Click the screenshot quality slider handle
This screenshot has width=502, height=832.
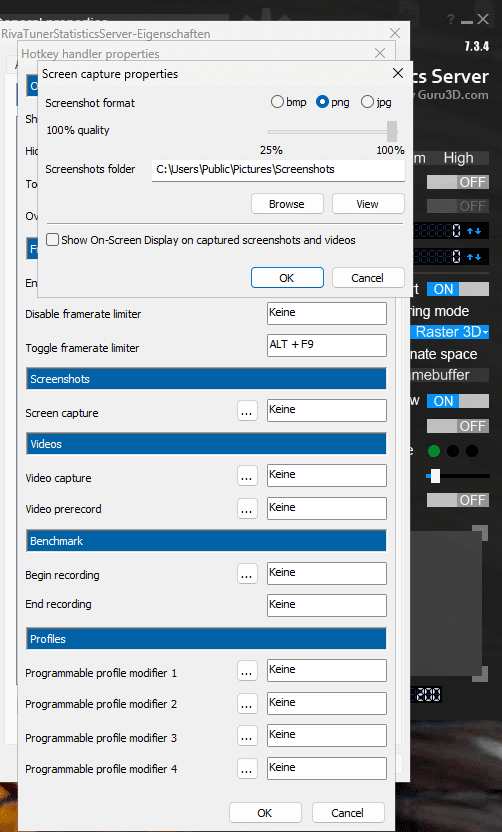click(x=392, y=131)
